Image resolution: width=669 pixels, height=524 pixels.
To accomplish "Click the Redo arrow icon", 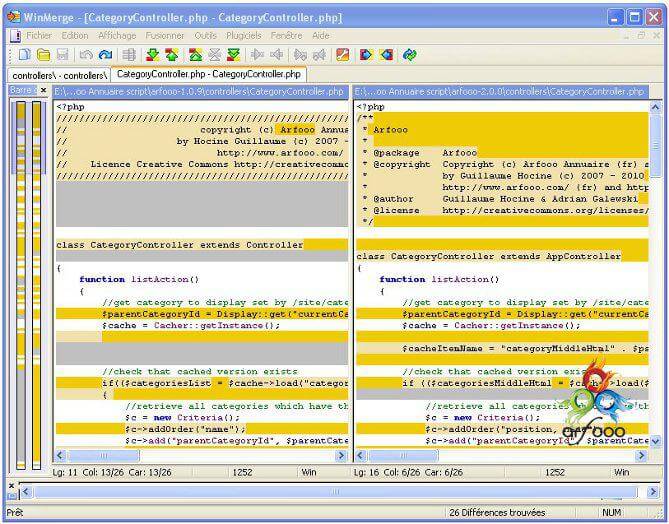I will tap(105, 55).
